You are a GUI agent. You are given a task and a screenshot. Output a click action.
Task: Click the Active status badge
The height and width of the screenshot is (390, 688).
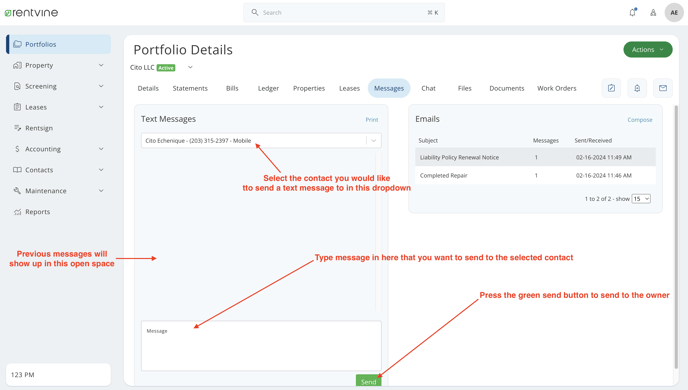(166, 68)
